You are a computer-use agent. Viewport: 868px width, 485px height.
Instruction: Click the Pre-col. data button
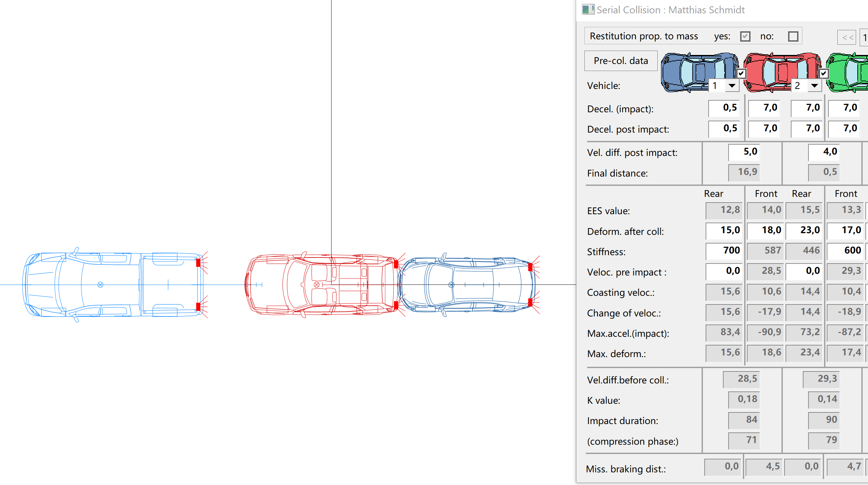620,61
